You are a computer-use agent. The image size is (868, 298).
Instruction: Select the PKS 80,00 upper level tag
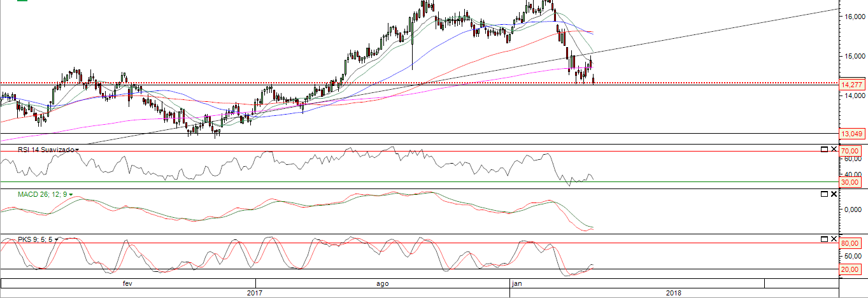point(850,243)
